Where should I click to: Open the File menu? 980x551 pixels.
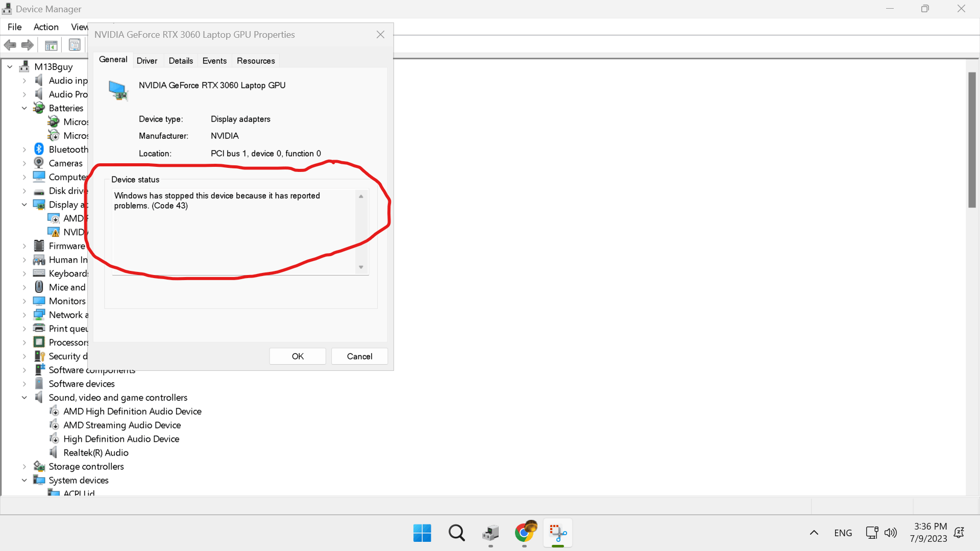pos(15,27)
